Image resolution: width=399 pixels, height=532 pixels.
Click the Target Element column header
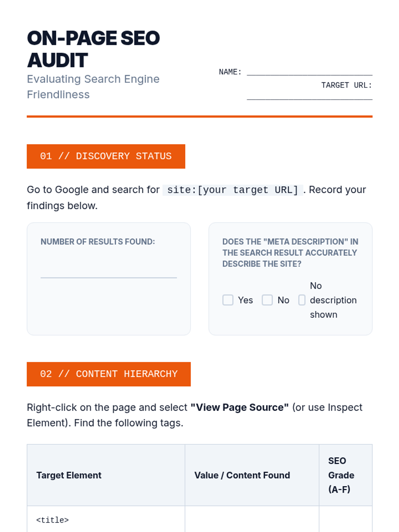coord(69,475)
